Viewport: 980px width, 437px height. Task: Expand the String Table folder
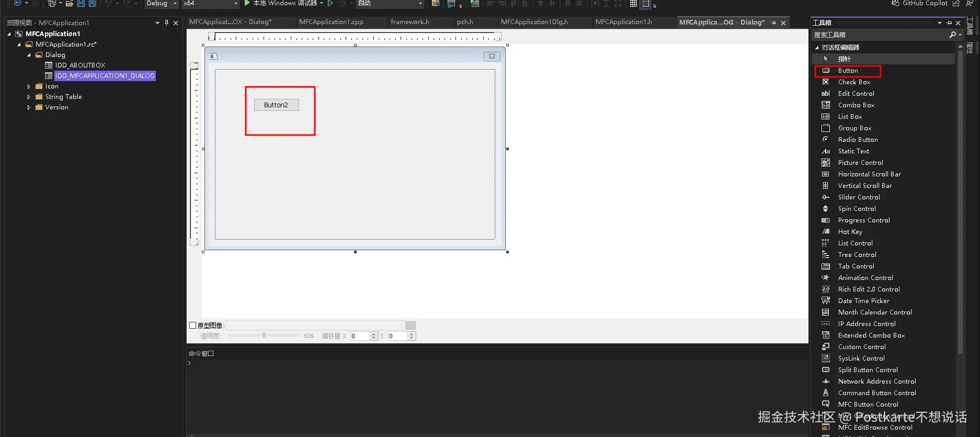[29, 97]
